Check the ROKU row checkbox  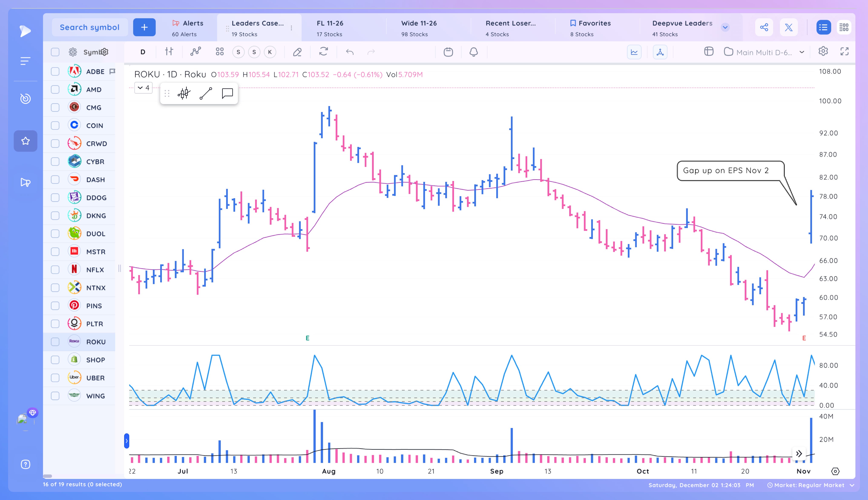pos(55,342)
